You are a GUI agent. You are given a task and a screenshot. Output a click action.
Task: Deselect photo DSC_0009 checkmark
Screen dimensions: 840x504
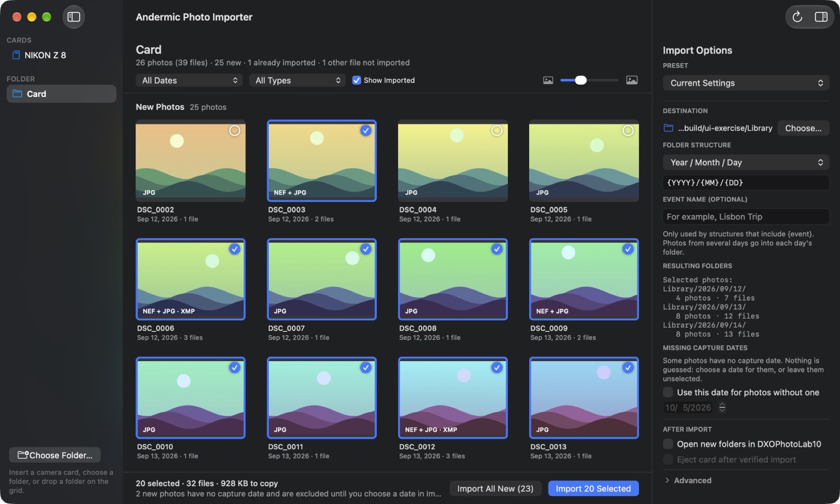(x=628, y=249)
